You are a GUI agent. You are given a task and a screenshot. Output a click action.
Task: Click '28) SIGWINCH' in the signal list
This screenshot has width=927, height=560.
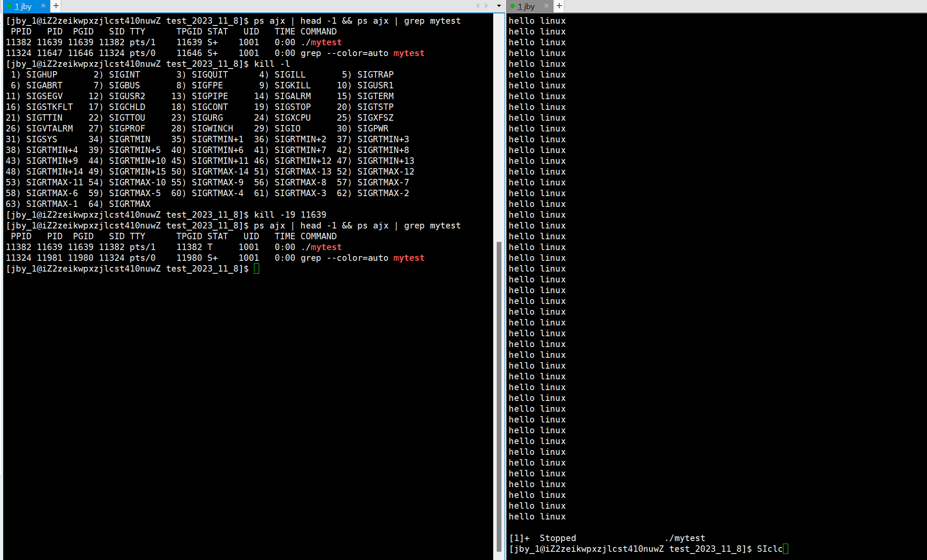202,128
